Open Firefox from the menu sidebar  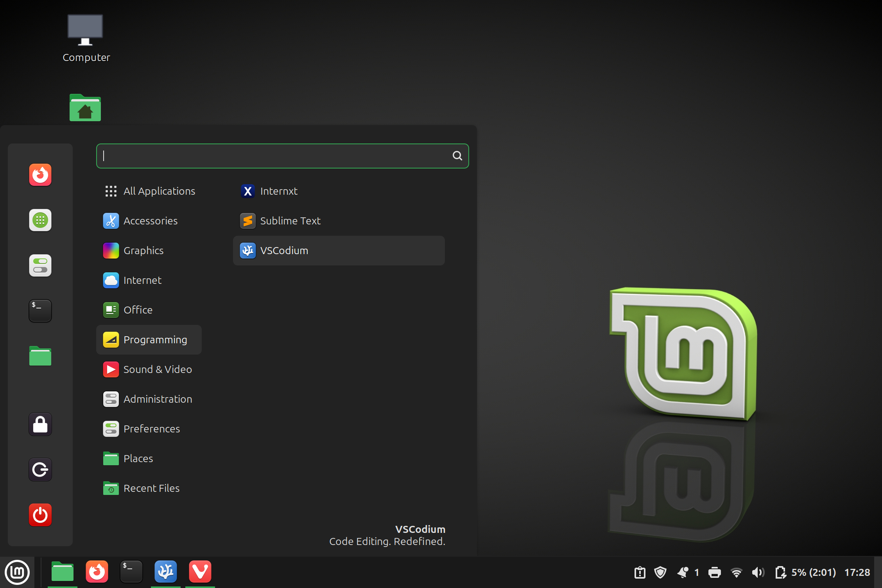coord(40,175)
